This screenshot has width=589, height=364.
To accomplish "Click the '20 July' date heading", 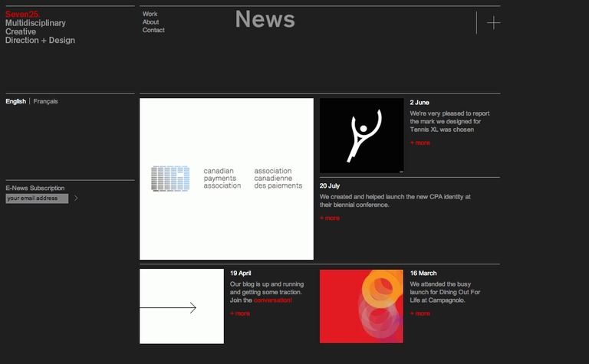I will pos(330,185).
